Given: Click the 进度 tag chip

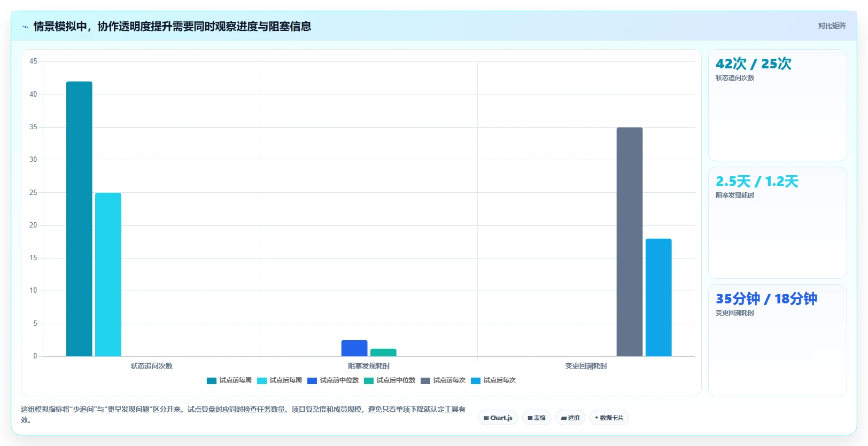Looking at the screenshot, I should click(x=570, y=418).
